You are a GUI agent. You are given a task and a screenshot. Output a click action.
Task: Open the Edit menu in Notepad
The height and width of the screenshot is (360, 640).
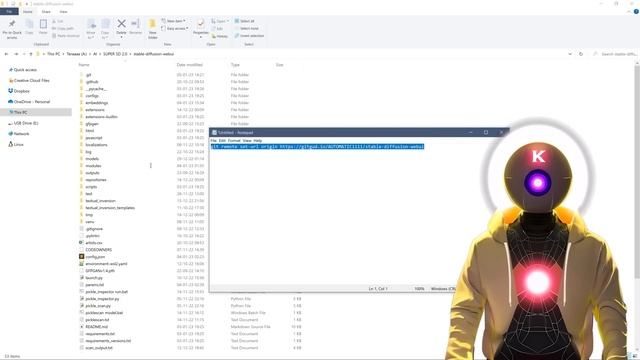click(222, 140)
